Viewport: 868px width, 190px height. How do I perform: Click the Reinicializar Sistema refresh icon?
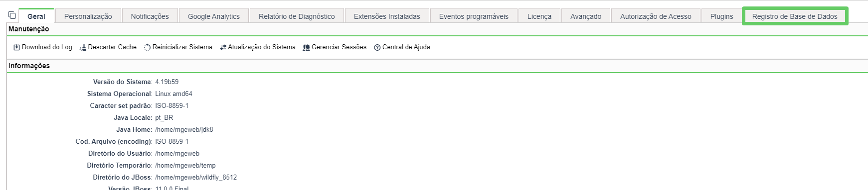[x=147, y=47]
